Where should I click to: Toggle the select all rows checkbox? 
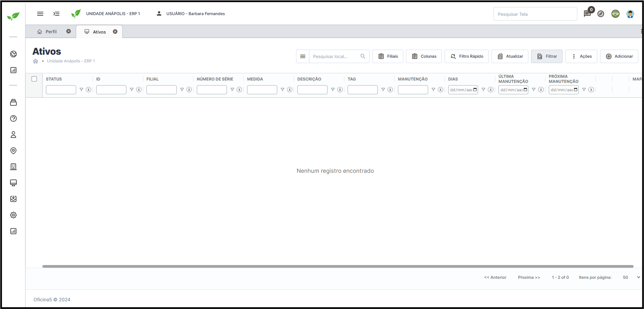[34, 79]
